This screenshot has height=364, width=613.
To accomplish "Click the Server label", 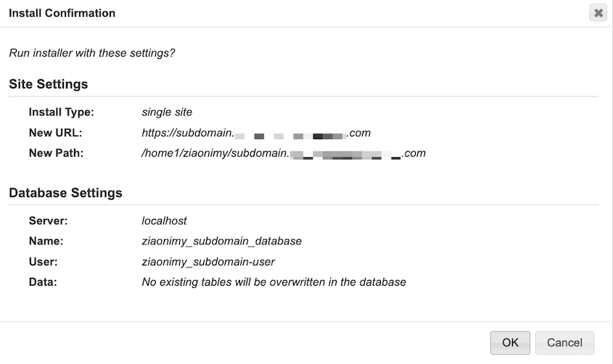I will [x=47, y=220].
